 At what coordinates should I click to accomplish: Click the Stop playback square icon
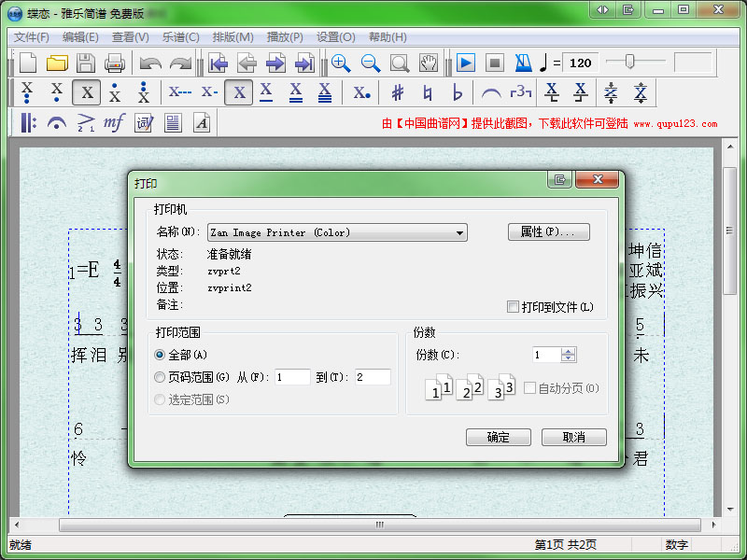point(495,63)
